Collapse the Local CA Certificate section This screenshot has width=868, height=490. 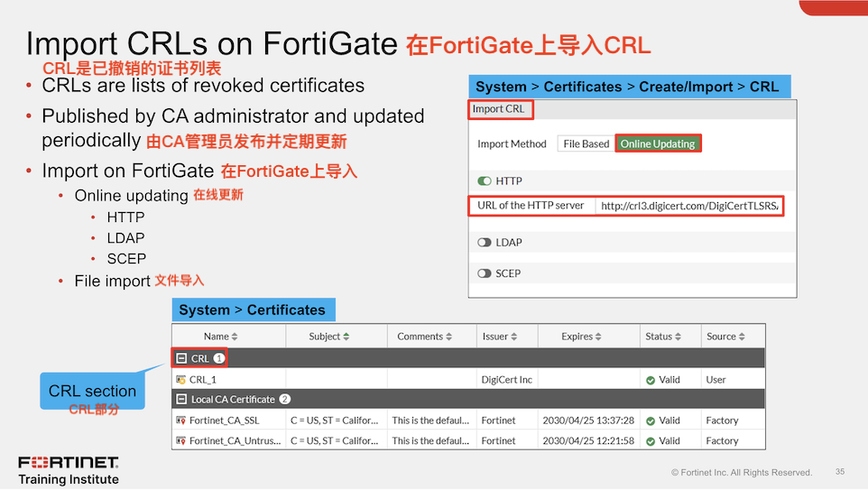pos(181,399)
